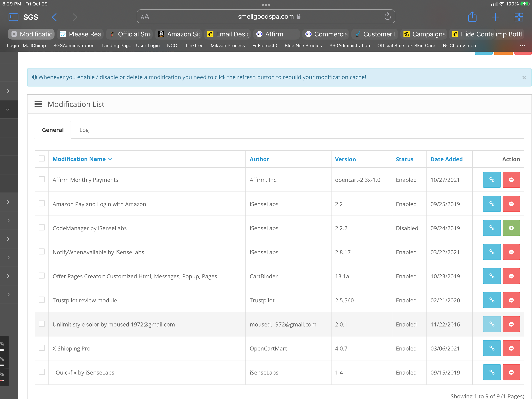Open reader/text size AA menu
Screen dimensions: 532x399
145,17
